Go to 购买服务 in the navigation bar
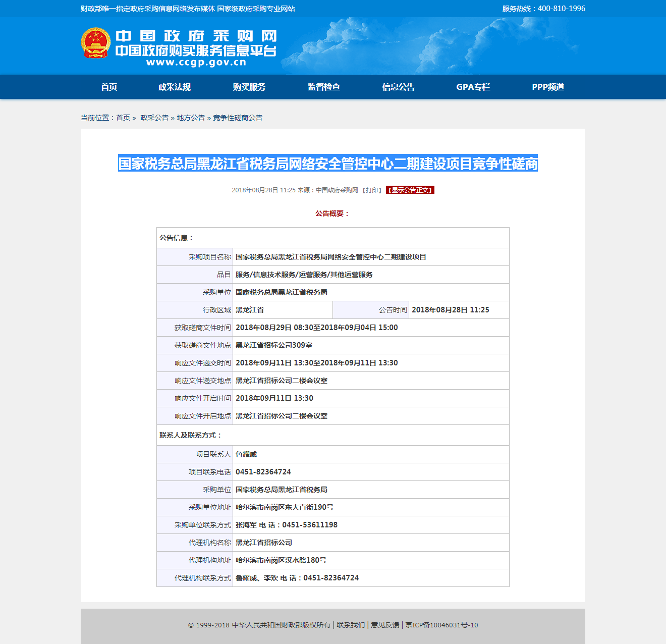The height and width of the screenshot is (644, 666). (x=249, y=87)
